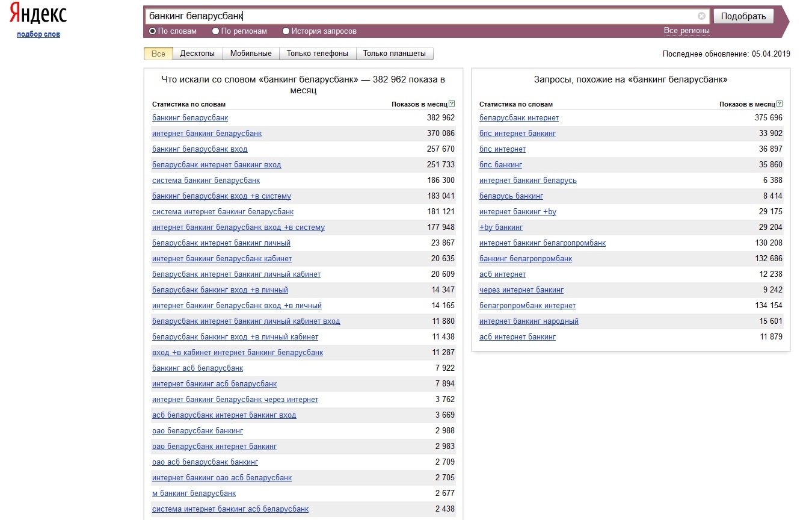Open similar query 'интернет банкинг народный'

[529, 321]
